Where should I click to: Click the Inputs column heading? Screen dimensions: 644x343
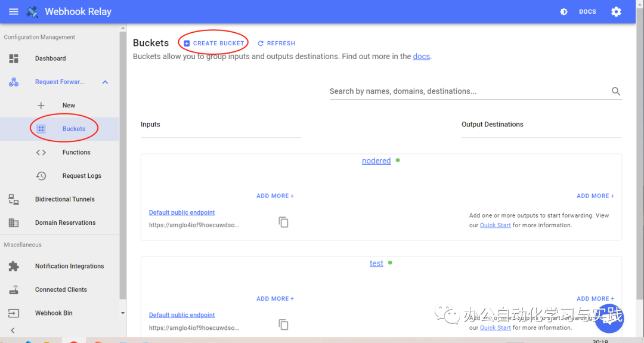pos(150,125)
